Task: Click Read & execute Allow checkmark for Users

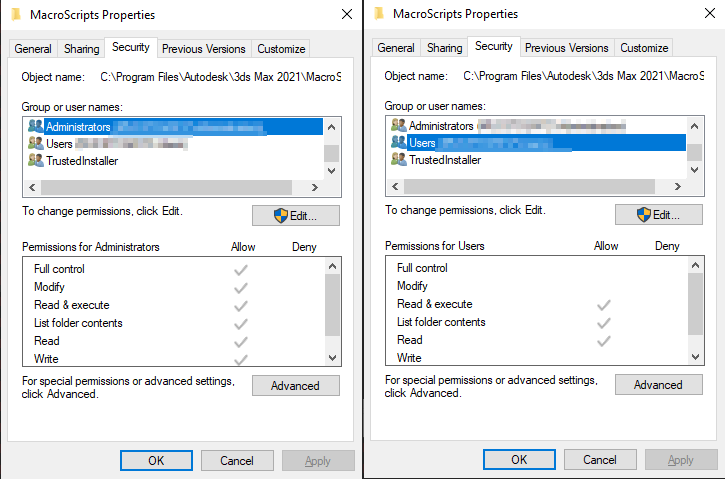Action: coord(603,304)
